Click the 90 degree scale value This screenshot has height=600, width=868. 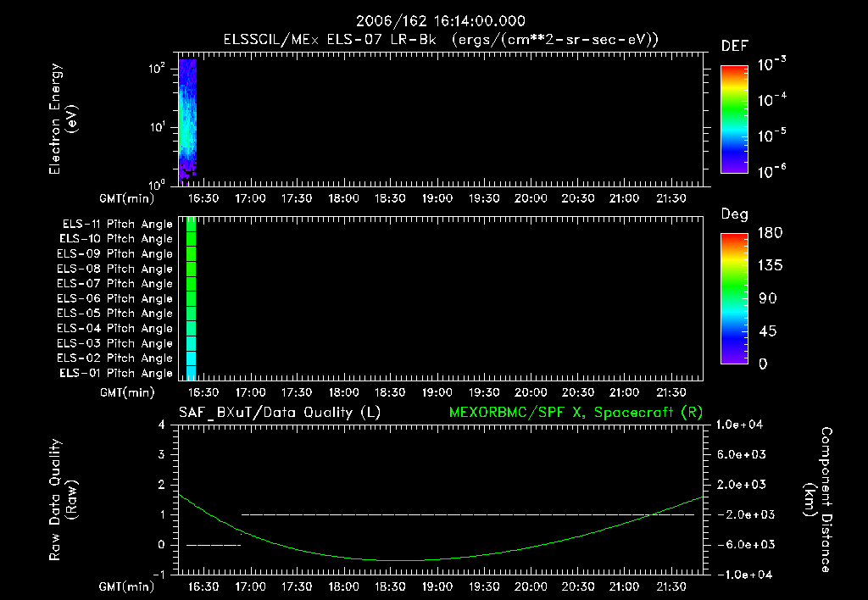pos(768,299)
